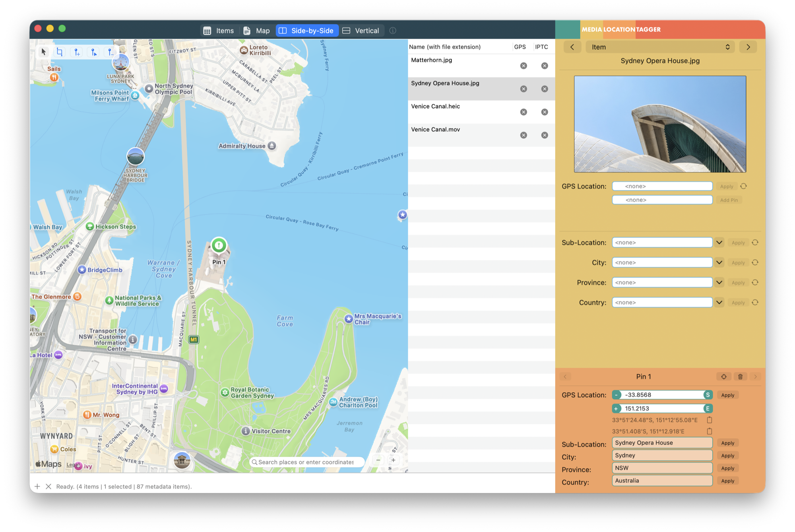Open the Item popup selector
Viewport: 795px width, 532px height.
pos(660,47)
